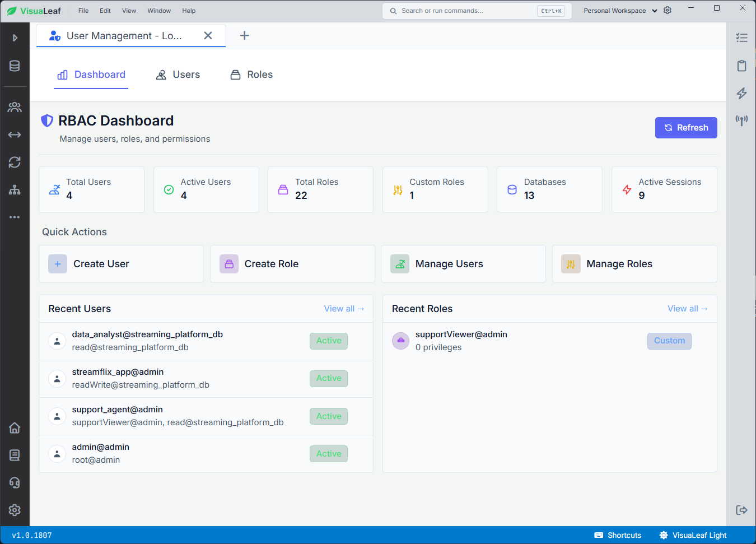This screenshot has width=756, height=544.
Task: Open the task checklist panel icon
Action: pos(741,38)
